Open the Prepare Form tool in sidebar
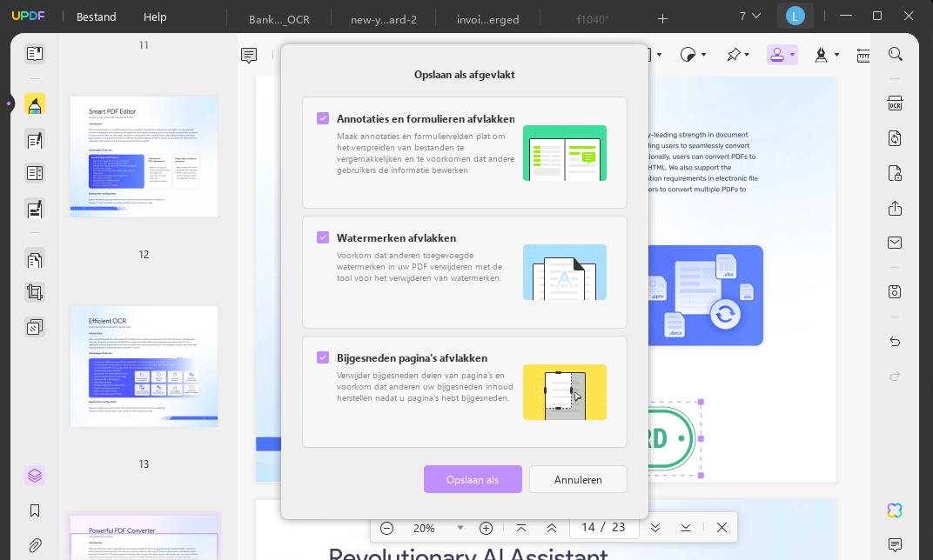 (35, 173)
